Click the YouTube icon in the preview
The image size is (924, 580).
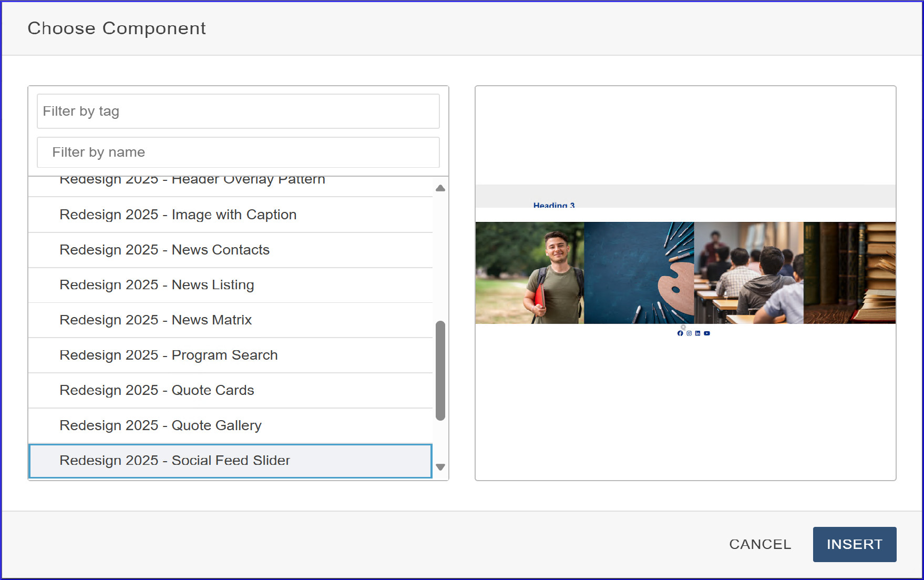point(707,333)
